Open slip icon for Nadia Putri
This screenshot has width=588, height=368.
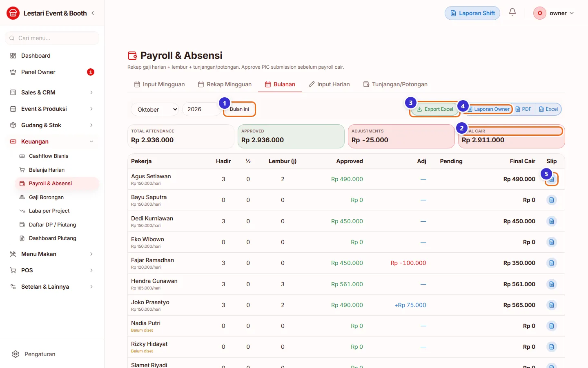pyautogui.click(x=552, y=326)
